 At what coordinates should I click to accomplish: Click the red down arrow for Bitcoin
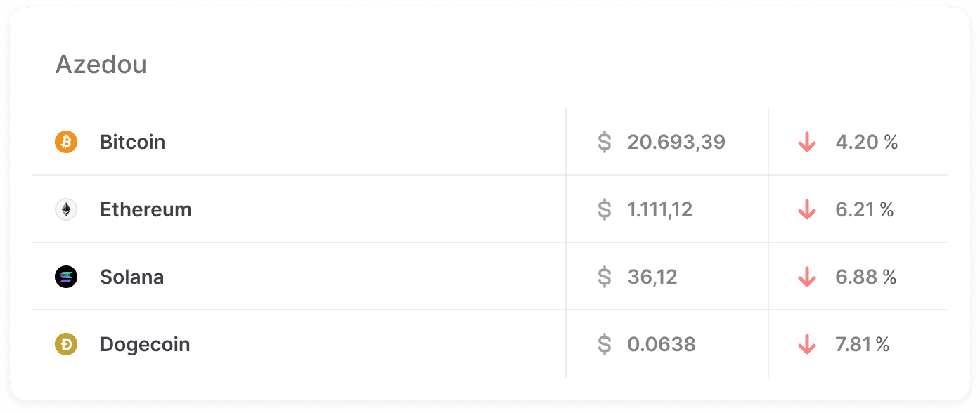pos(807,142)
